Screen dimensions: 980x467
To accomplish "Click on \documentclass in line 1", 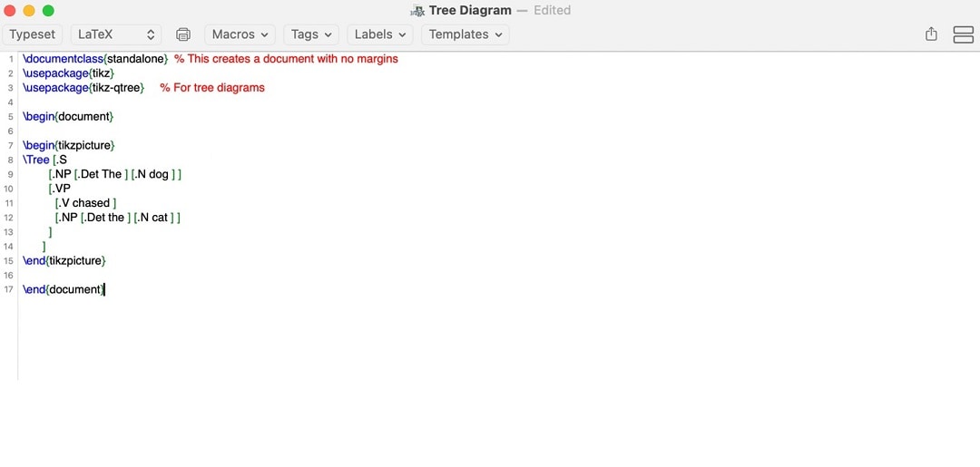I will click(64, 59).
